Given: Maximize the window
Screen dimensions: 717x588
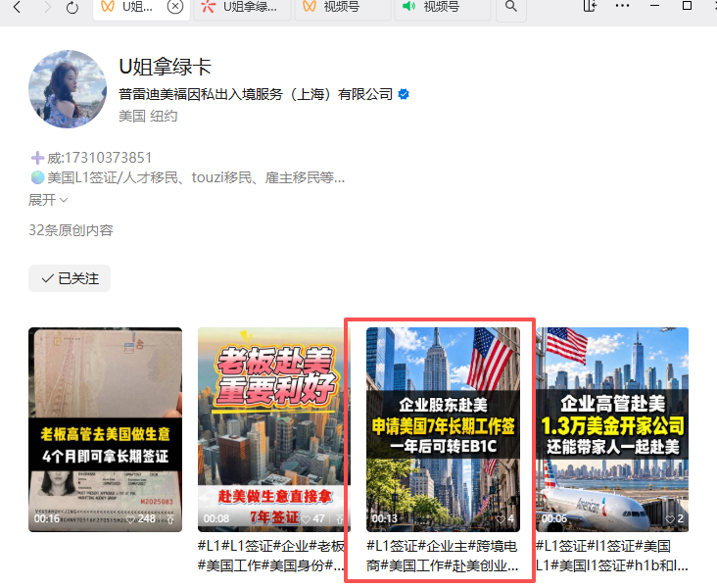Looking at the screenshot, I should (x=687, y=6).
